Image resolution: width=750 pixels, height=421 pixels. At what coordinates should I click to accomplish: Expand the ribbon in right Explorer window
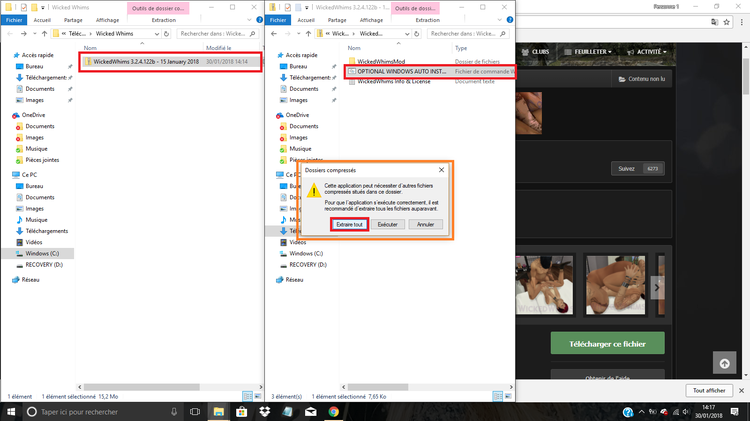(x=499, y=20)
